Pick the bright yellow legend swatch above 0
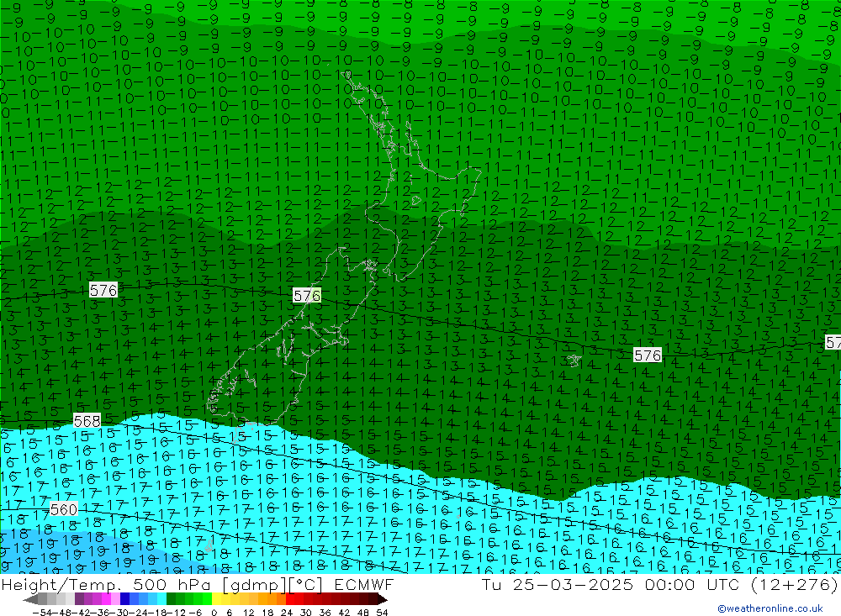Image resolution: width=841 pixels, height=616 pixels. tap(217, 599)
